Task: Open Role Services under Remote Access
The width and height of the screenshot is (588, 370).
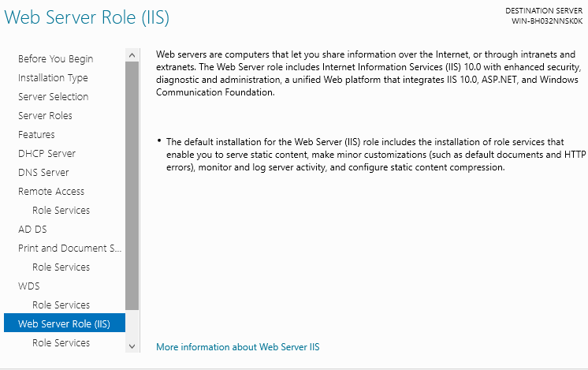Action: point(61,211)
